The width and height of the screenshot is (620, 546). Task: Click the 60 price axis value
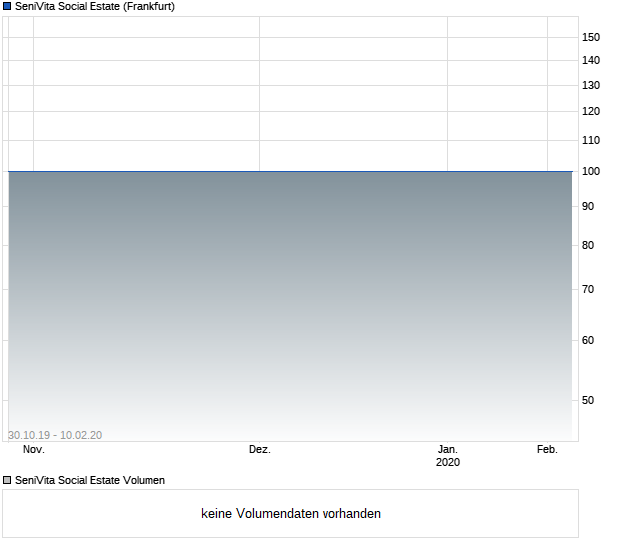coord(588,340)
